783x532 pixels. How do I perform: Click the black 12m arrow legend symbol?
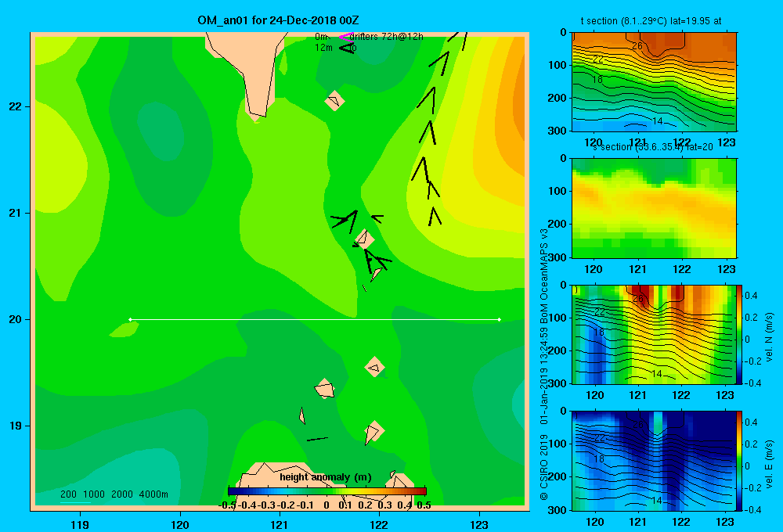pos(347,48)
